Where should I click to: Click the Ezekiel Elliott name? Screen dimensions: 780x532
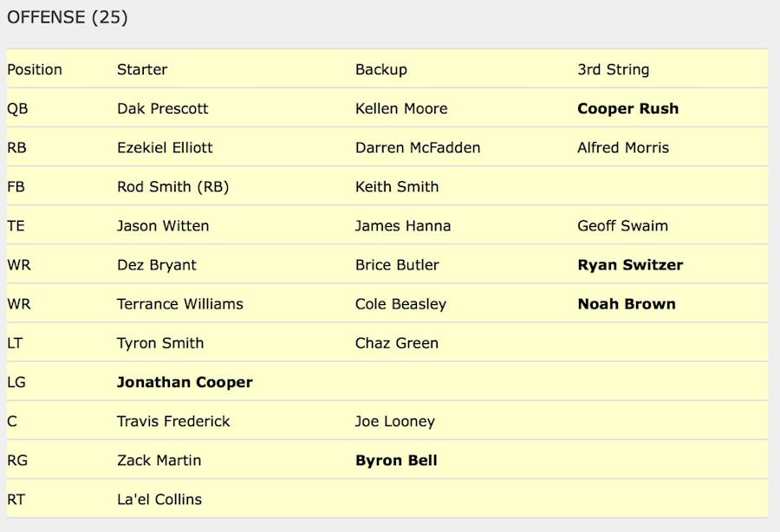pyautogui.click(x=165, y=147)
